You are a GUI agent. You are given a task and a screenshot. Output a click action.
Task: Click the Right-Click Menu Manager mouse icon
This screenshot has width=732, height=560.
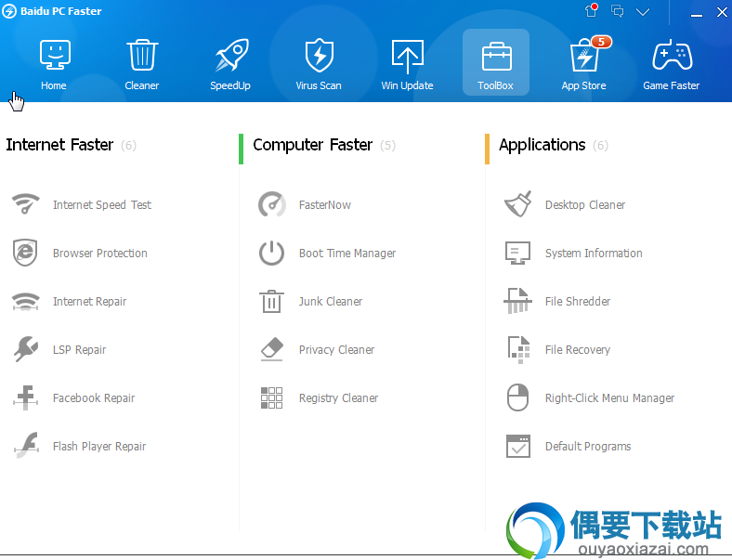pyautogui.click(x=517, y=397)
